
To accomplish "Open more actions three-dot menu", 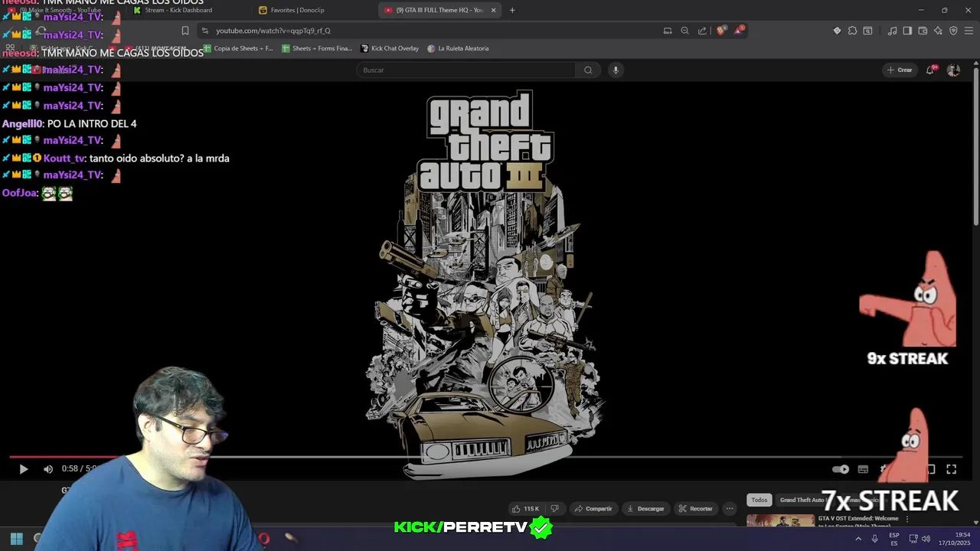I will pos(730,508).
